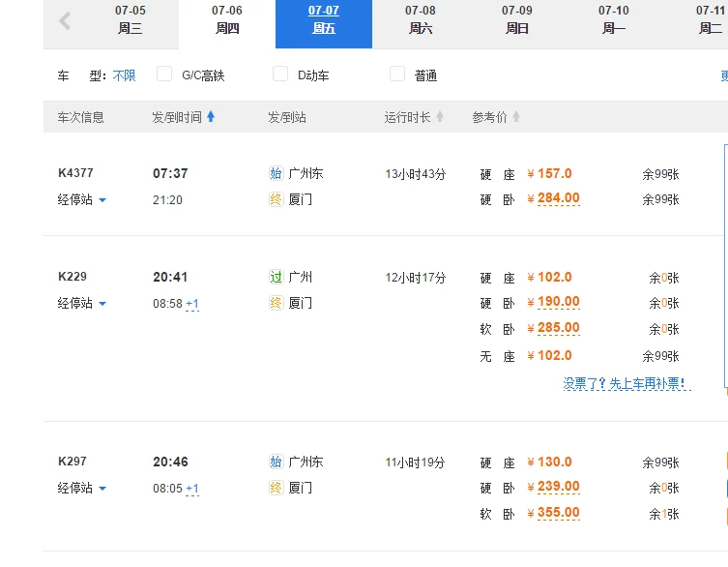728x567 pixels.
Task: Click the 终 terminal icon for K4377
Action: click(x=276, y=199)
